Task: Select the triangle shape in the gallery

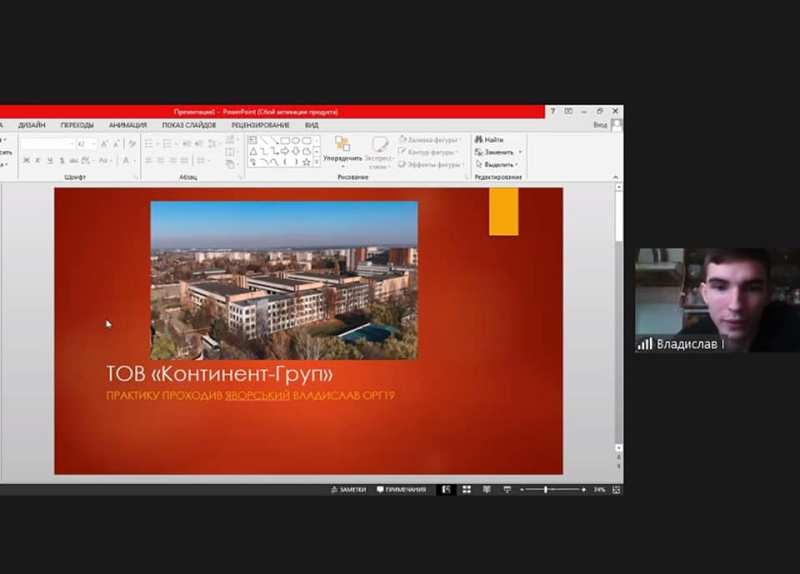Action: (253, 152)
